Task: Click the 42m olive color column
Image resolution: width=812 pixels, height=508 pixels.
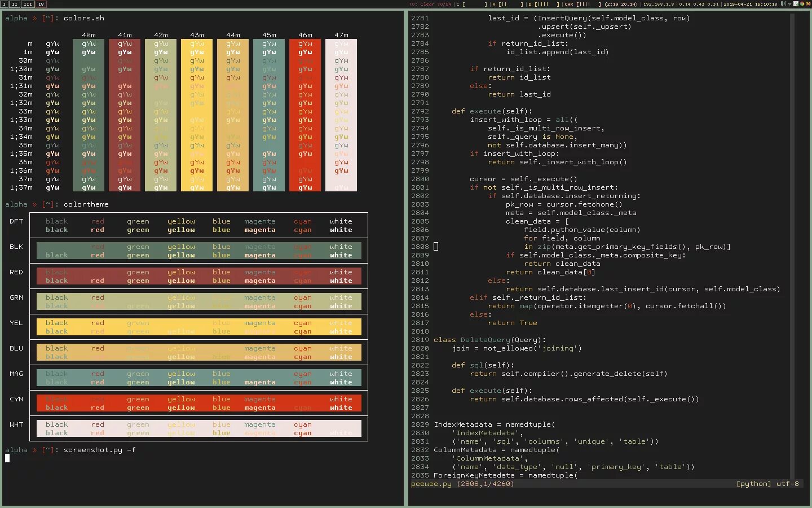Action: pos(161,115)
